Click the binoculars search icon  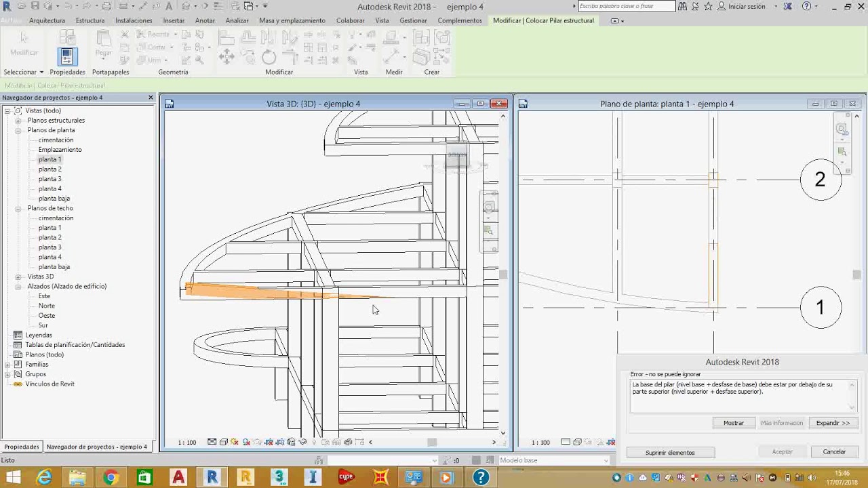click(x=682, y=6)
